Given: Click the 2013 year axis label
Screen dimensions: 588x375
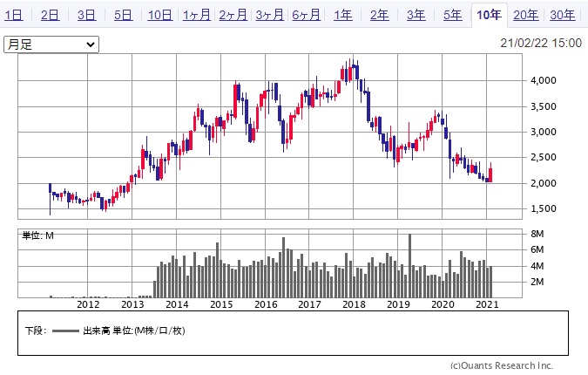Looking at the screenshot, I should tap(132, 304).
